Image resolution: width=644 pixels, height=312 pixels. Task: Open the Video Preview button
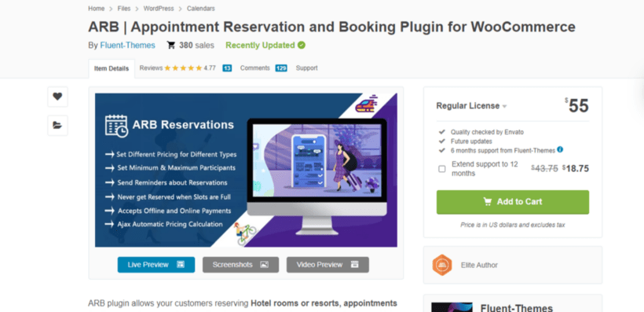click(327, 265)
